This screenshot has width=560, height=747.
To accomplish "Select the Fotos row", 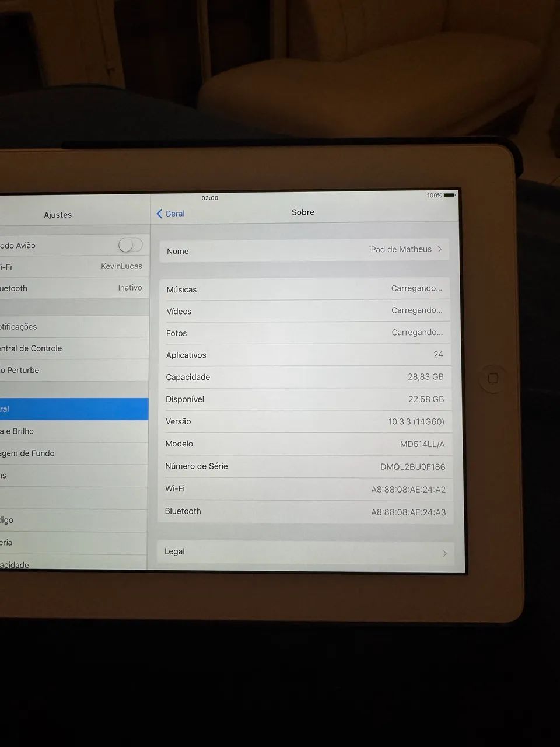I will click(x=305, y=333).
